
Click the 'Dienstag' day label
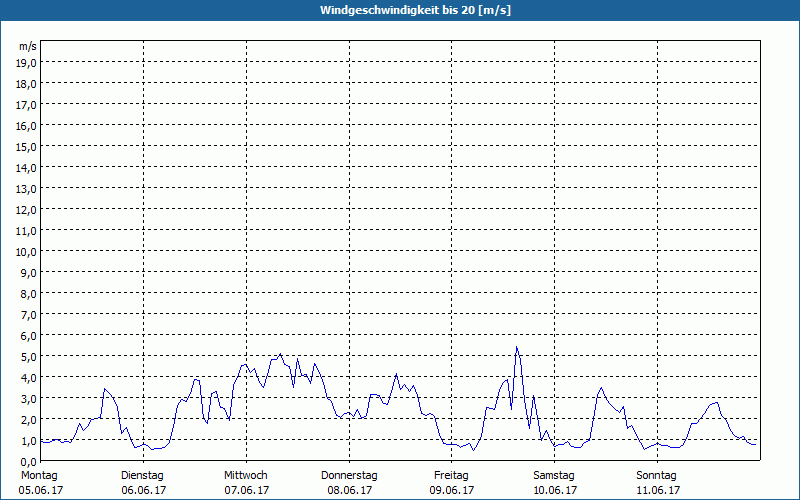tap(142, 476)
